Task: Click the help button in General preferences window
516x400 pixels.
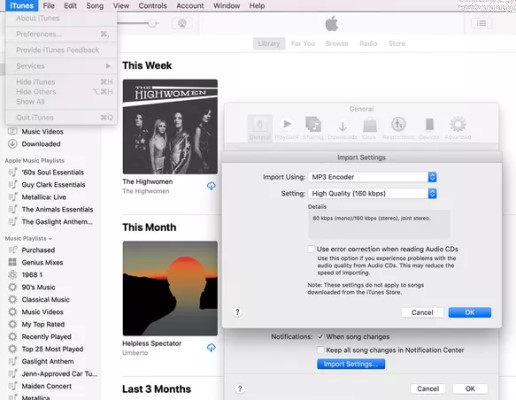Action: click(240, 389)
